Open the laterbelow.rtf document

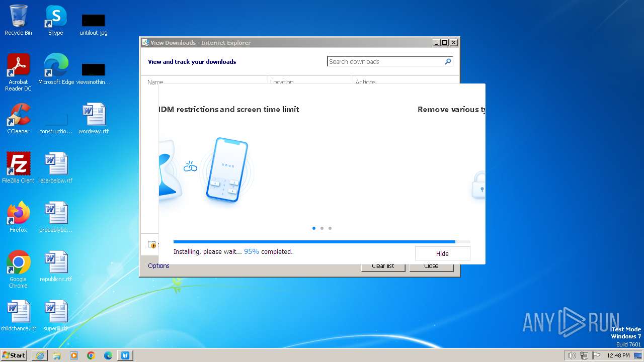coord(56,167)
